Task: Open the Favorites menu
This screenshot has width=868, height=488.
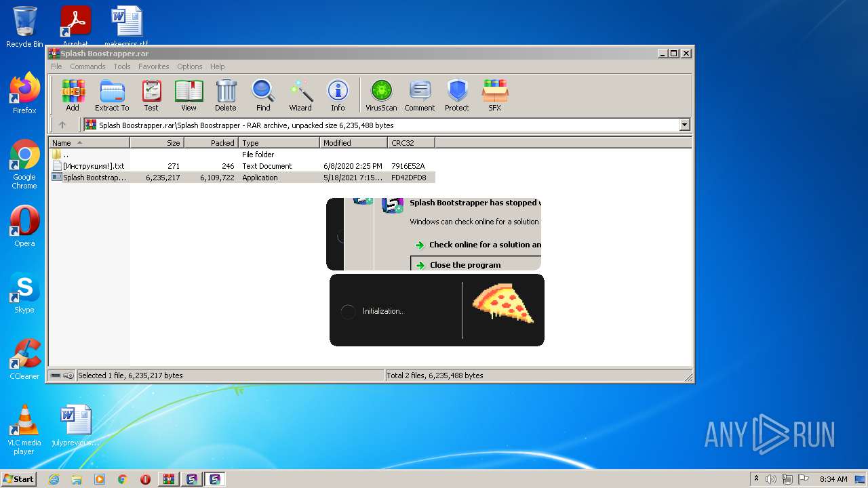Action: [154, 66]
